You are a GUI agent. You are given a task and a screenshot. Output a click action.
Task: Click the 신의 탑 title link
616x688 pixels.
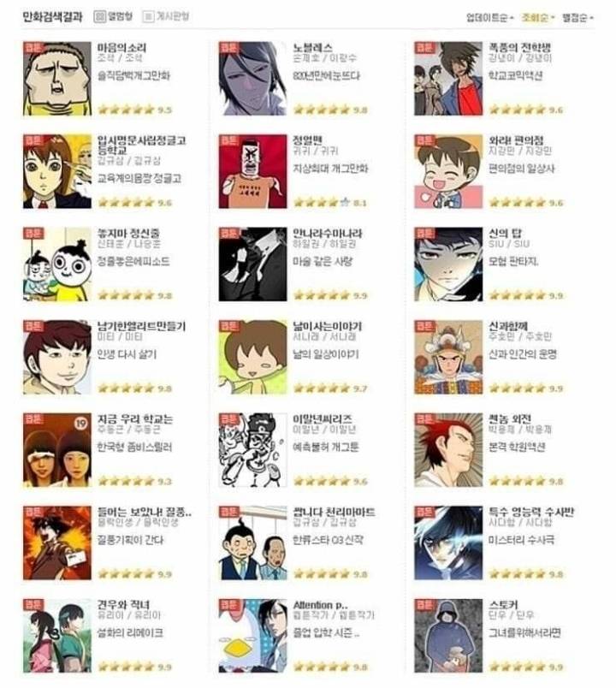(x=505, y=233)
